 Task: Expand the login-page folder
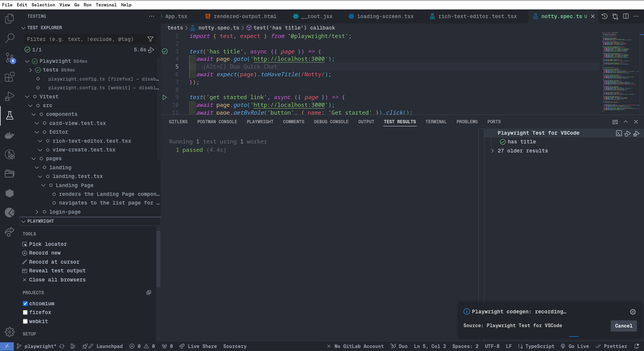click(x=37, y=212)
